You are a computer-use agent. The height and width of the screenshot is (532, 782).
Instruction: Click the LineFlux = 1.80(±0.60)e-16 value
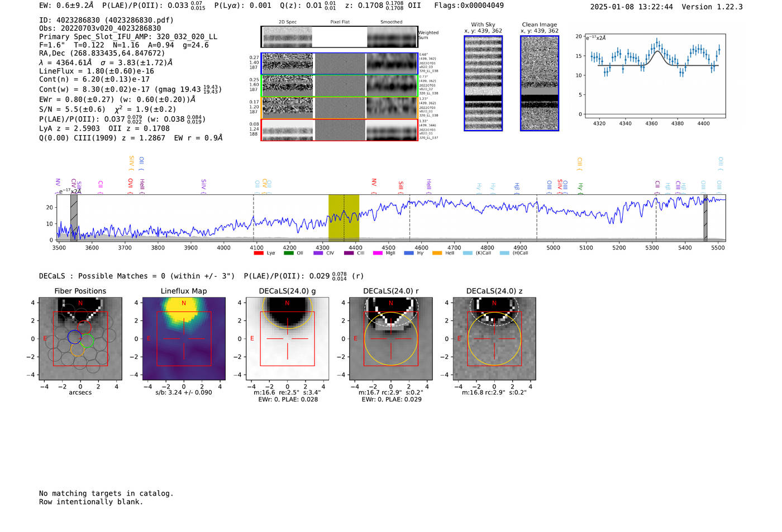(x=97, y=71)
